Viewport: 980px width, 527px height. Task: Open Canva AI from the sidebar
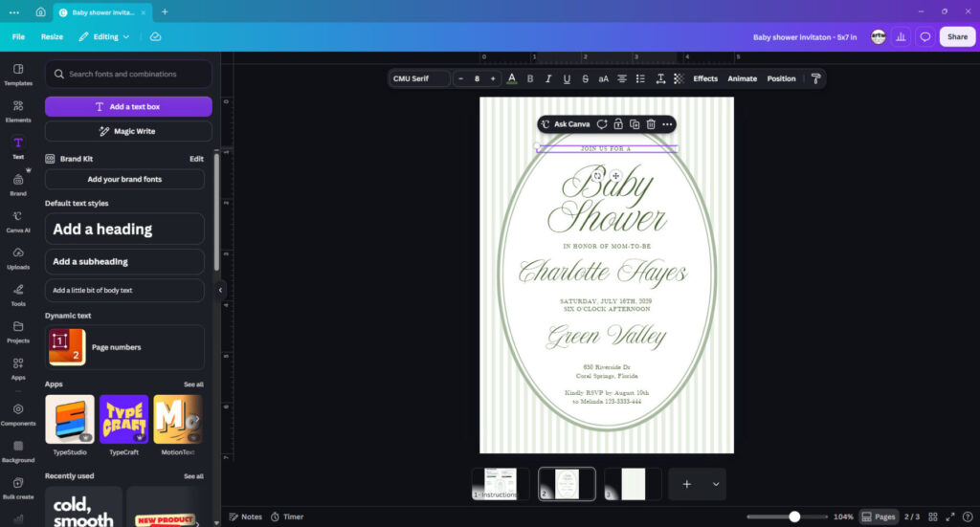point(18,221)
